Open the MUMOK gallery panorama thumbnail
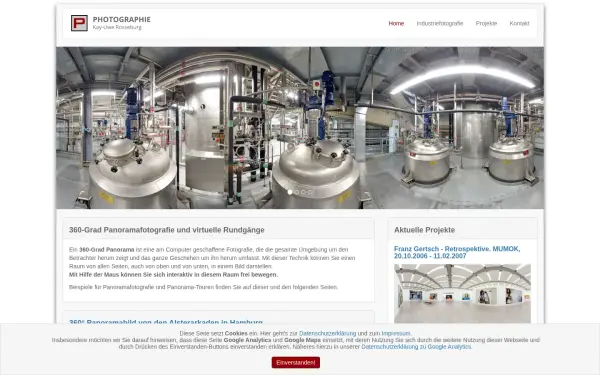 [x=462, y=293]
